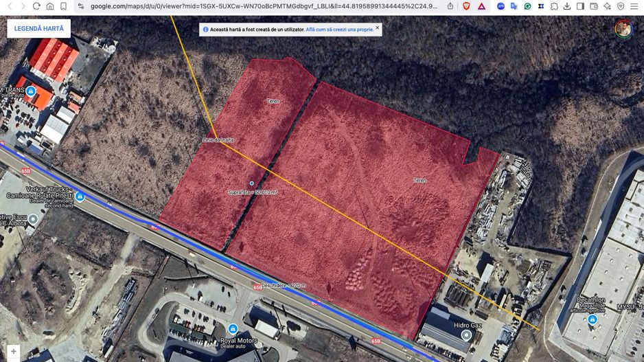
Task: Click the Hidro Gaz location pin
Action: coord(467,335)
